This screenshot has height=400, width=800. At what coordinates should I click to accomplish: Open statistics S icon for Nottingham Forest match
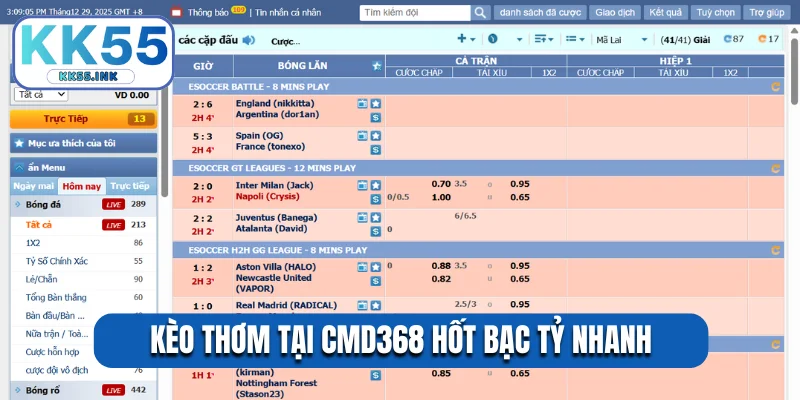coord(376,376)
